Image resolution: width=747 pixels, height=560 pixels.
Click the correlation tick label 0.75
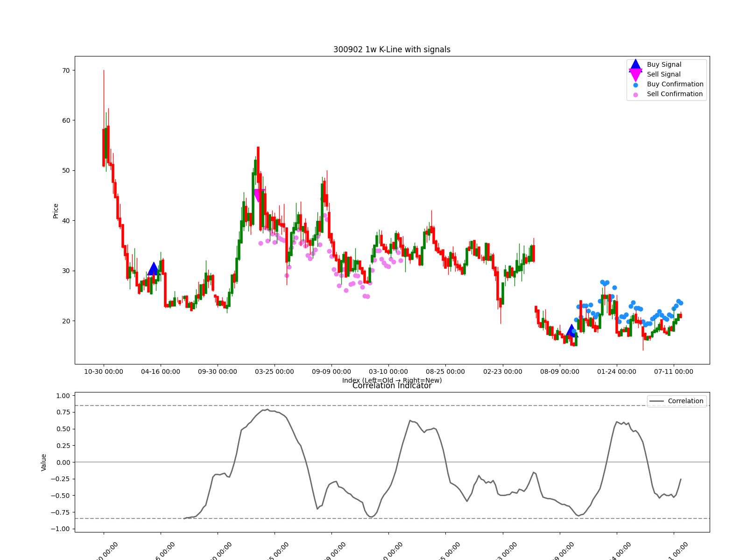(x=63, y=413)
